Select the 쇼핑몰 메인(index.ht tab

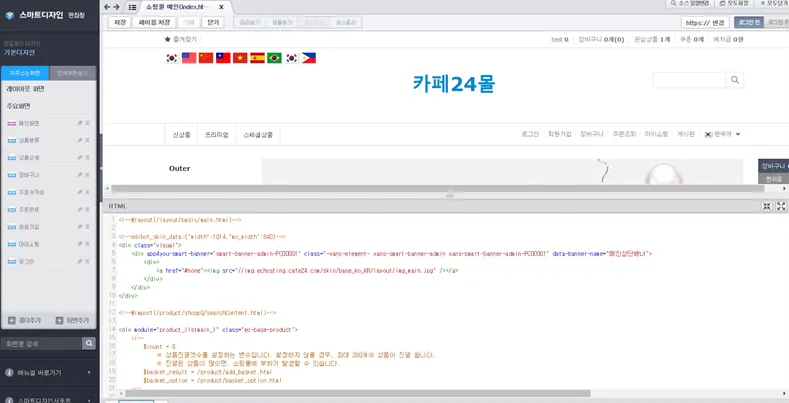coord(178,7)
